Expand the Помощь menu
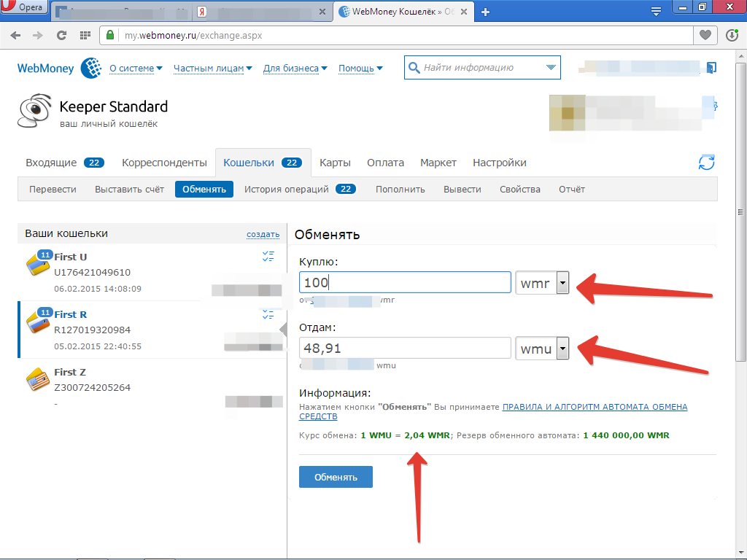 [360, 68]
